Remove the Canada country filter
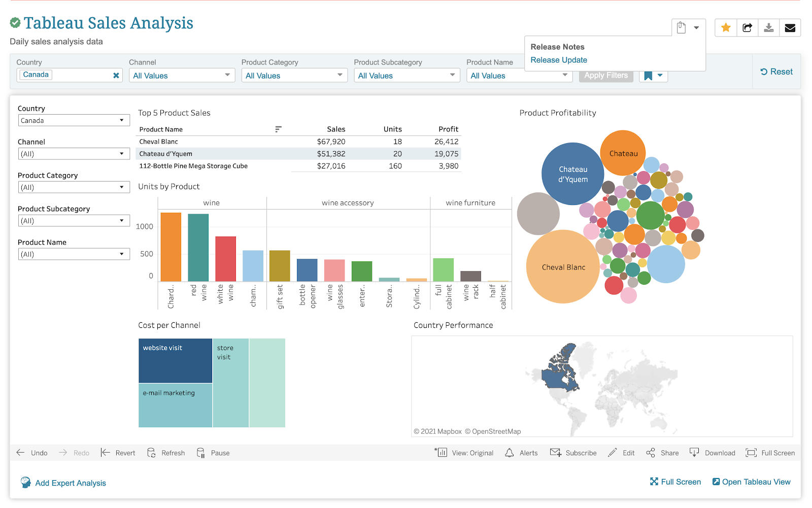The image size is (812, 508). tap(116, 75)
